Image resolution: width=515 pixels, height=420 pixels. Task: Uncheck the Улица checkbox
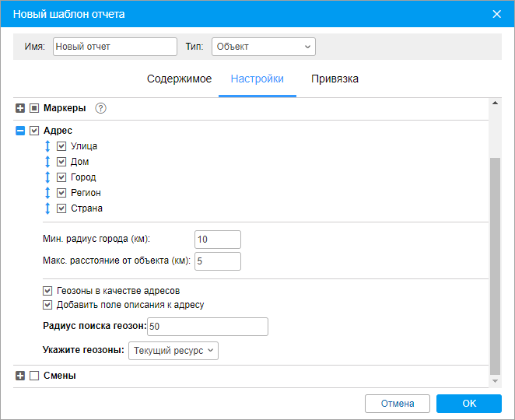pos(62,146)
